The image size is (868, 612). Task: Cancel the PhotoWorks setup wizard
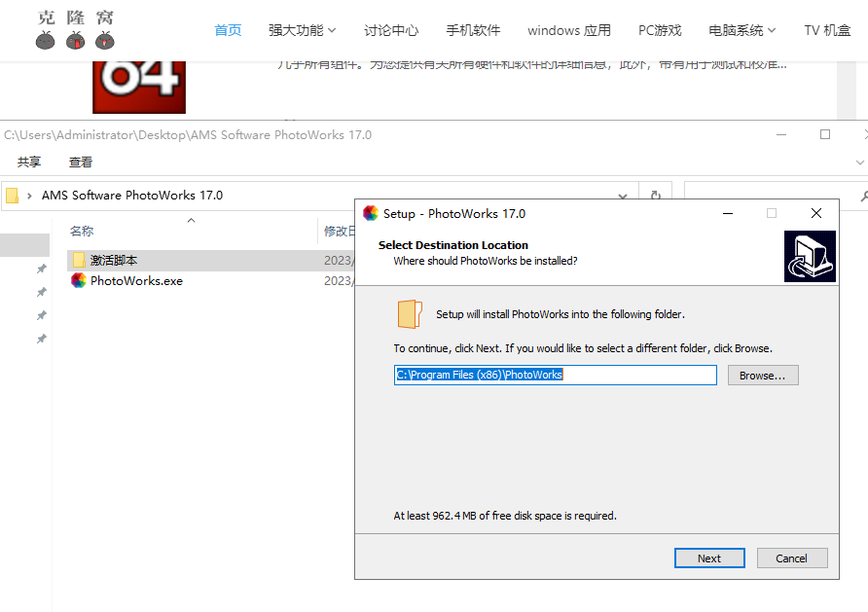(x=791, y=558)
